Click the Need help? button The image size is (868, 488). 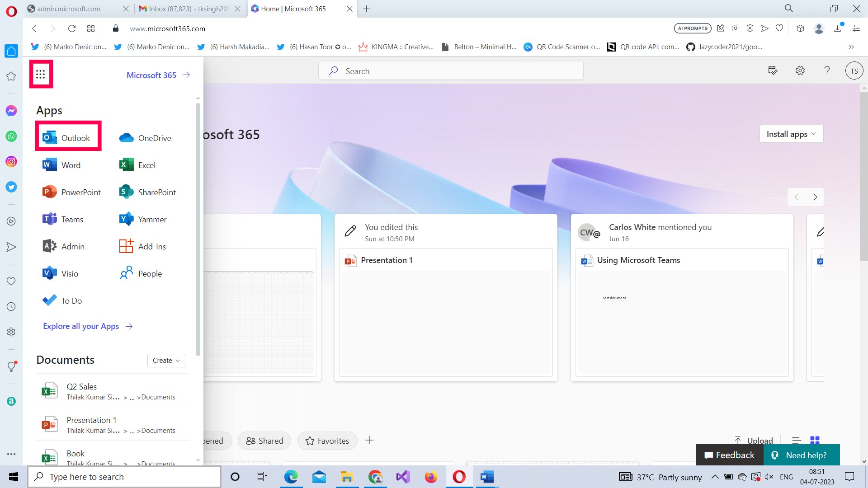801,455
